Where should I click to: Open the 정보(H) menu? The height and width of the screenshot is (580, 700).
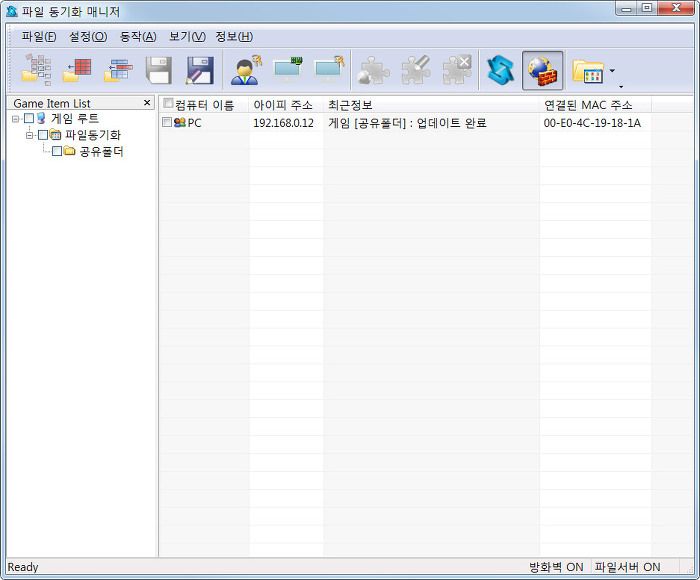[x=234, y=37]
